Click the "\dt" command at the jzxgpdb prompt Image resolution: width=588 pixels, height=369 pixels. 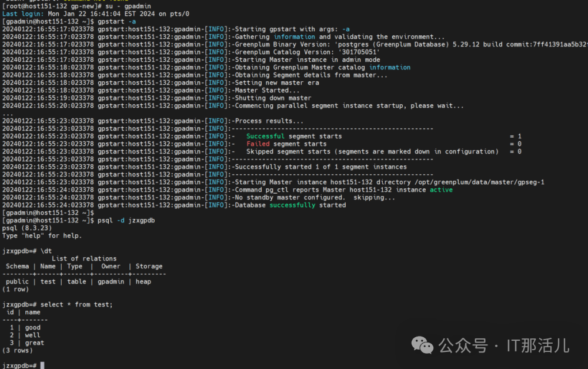pyautogui.click(x=46, y=251)
